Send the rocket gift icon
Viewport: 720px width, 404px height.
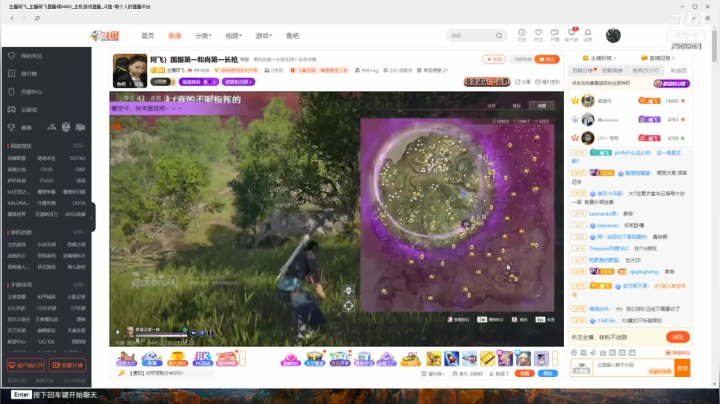(x=451, y=359)
